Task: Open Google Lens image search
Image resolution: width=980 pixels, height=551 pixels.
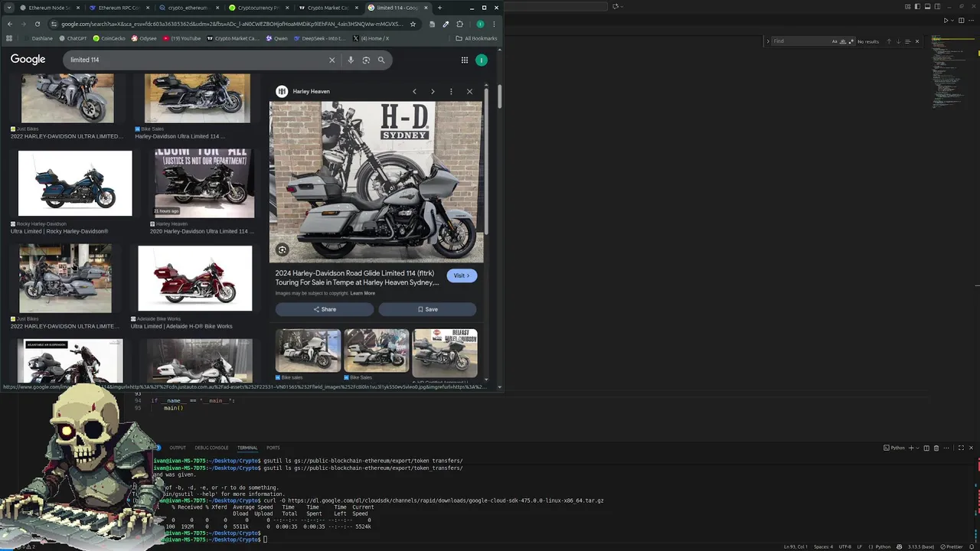Action: (x=366, y=60)
